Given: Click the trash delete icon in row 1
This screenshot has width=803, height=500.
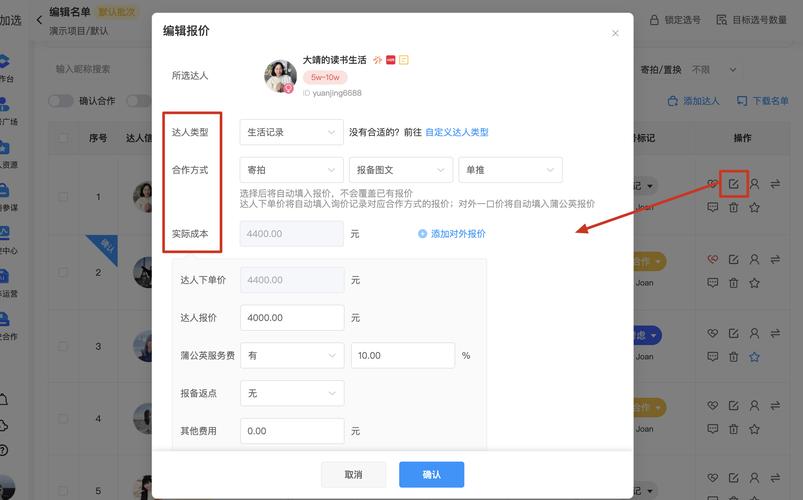Looking at the screenshot, I should [734, 208].
